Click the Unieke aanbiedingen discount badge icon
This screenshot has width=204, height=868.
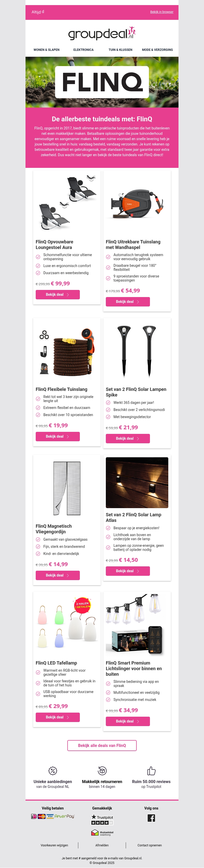click(x=53, y=771)
